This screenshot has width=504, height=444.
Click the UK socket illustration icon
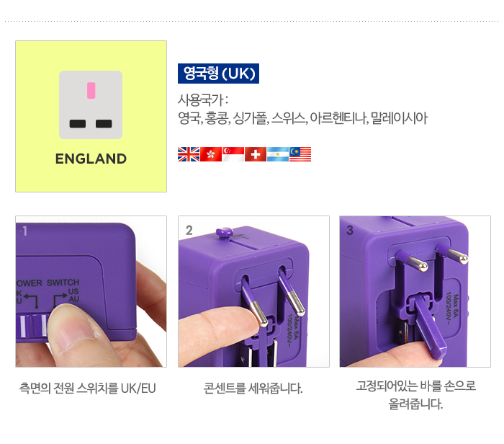(91, 105)
